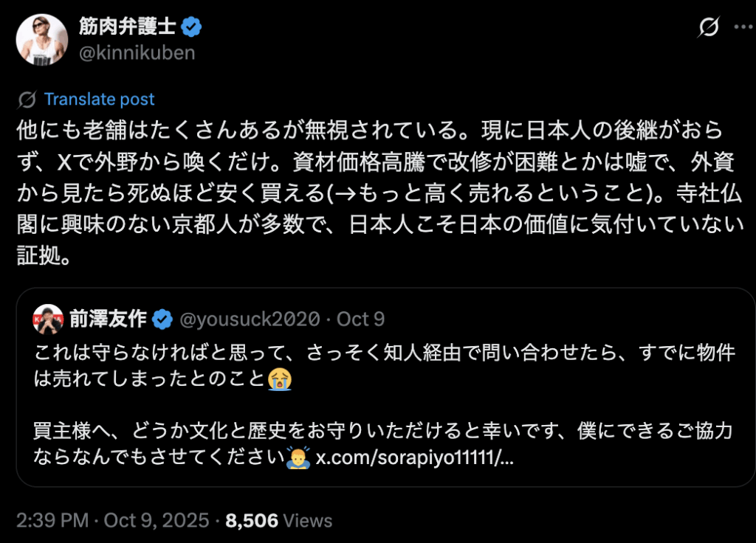Click the verified badge next to 前澤友作
The width and height of the screenshot is (756, 543).
[x=163, y=319]
